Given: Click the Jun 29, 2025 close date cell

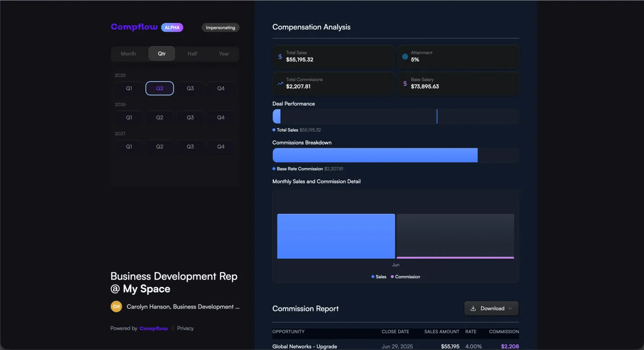Looking at the screenshot, I should [x=397, y=346].
